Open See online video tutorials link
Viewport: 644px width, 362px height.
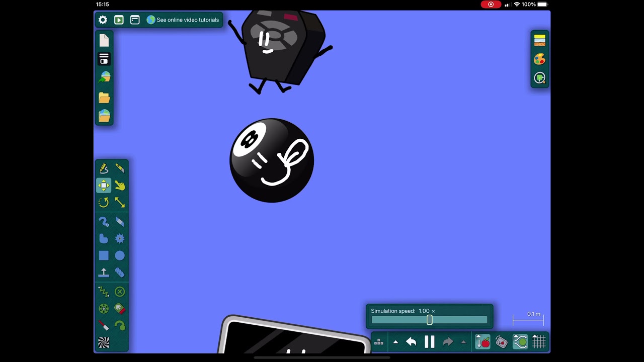pyautogui.click(x=183, y=20)
